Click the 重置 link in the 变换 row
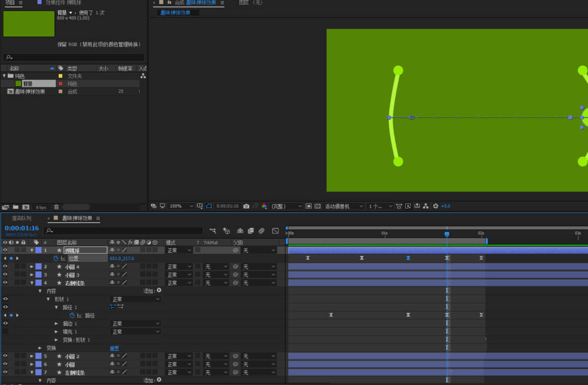Image resolution: width=588 pixels, height=385 pixels. (115, 348)
